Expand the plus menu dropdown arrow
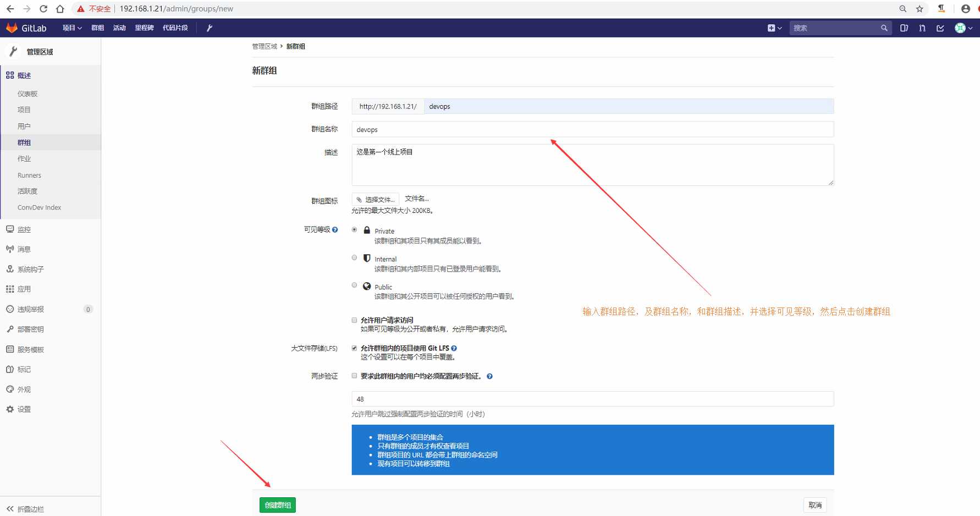 tap(780, 29)
